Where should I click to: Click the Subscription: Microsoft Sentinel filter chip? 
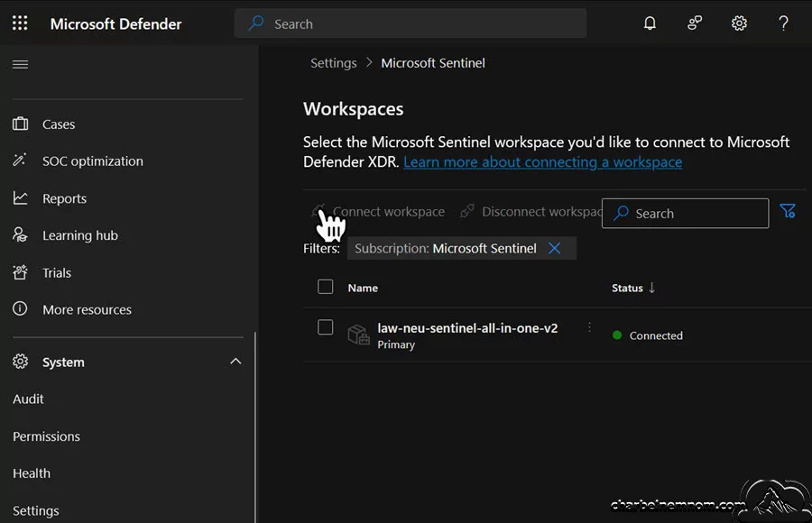click(x=461, y=248)
